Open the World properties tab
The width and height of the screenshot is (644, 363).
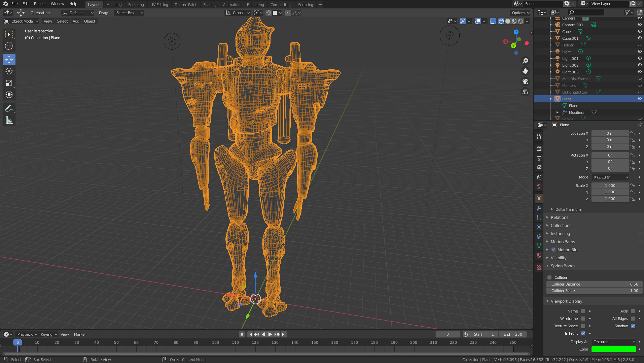[539, 187]
